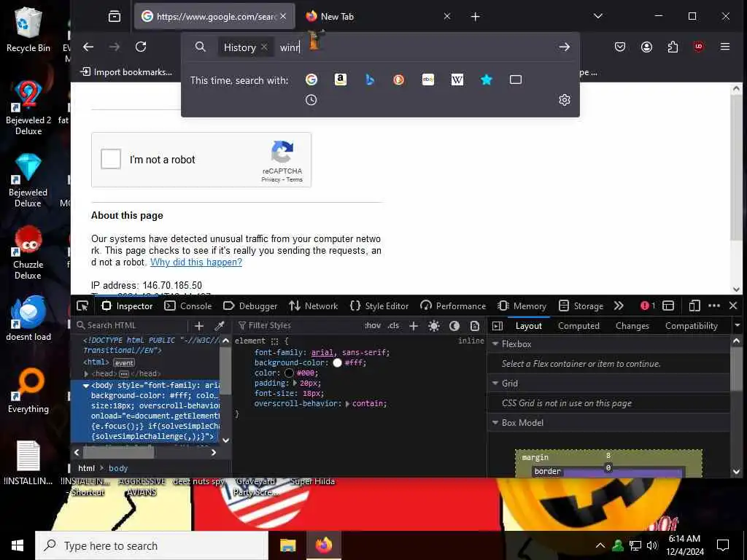Search this time with Google
The height and width of the screenshot is (560, 747).
coord(311,79)
